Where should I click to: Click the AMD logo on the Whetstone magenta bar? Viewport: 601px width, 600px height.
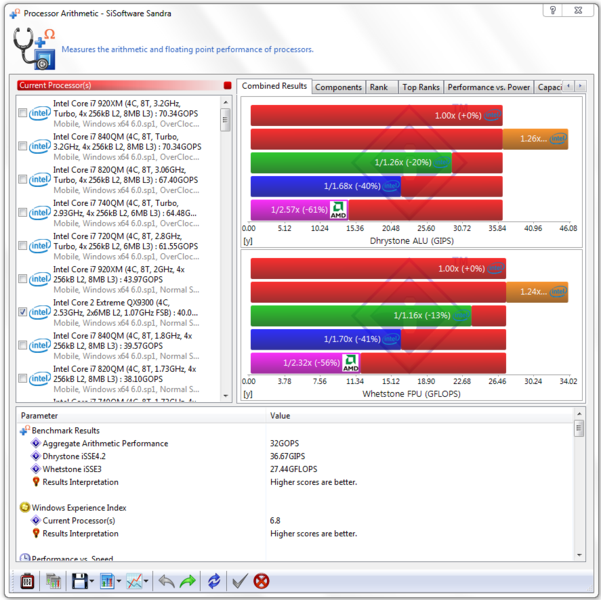pos(351,363)
